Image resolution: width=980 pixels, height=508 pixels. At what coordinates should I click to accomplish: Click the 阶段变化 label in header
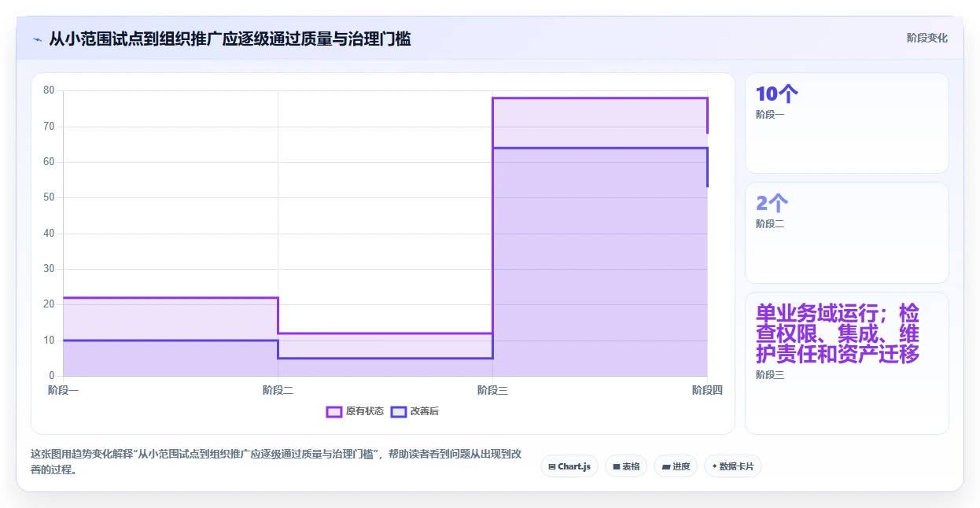(927, 38)
